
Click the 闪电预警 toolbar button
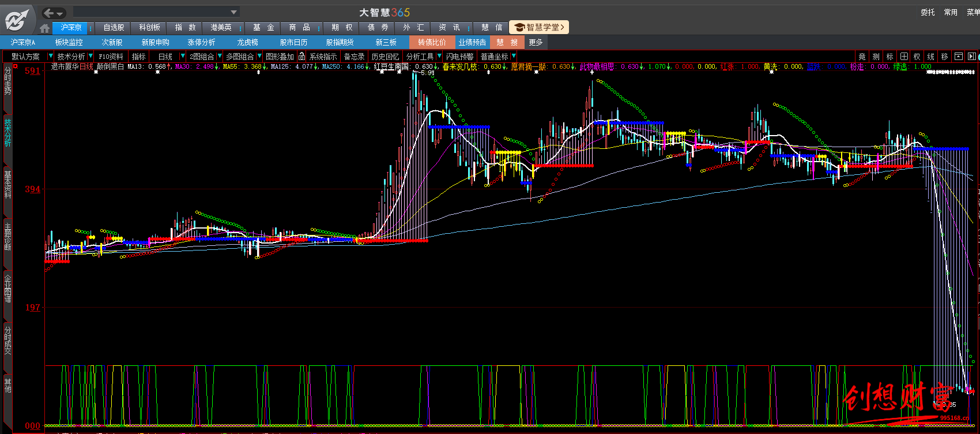click(459, 57)
